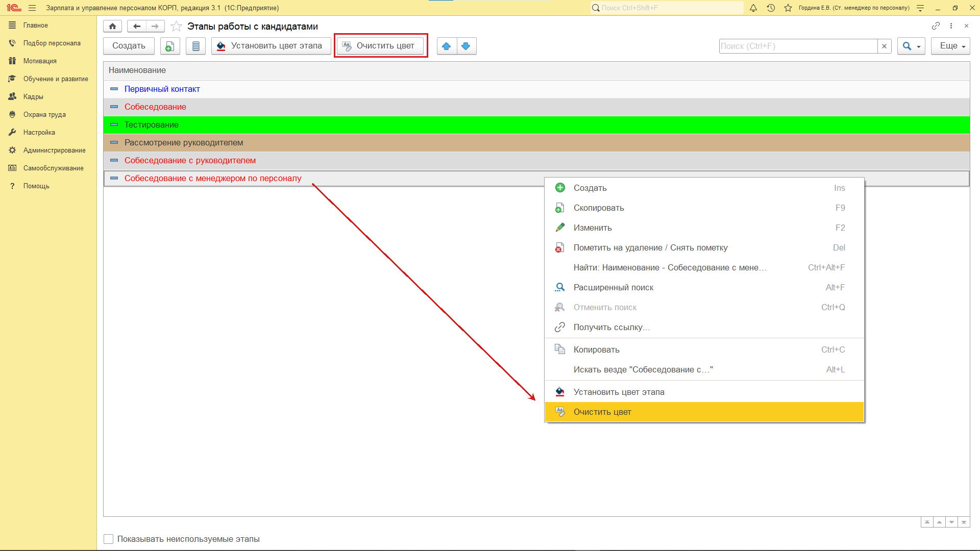Click the Создать button

pyautogui.click(x=129, y=46)
